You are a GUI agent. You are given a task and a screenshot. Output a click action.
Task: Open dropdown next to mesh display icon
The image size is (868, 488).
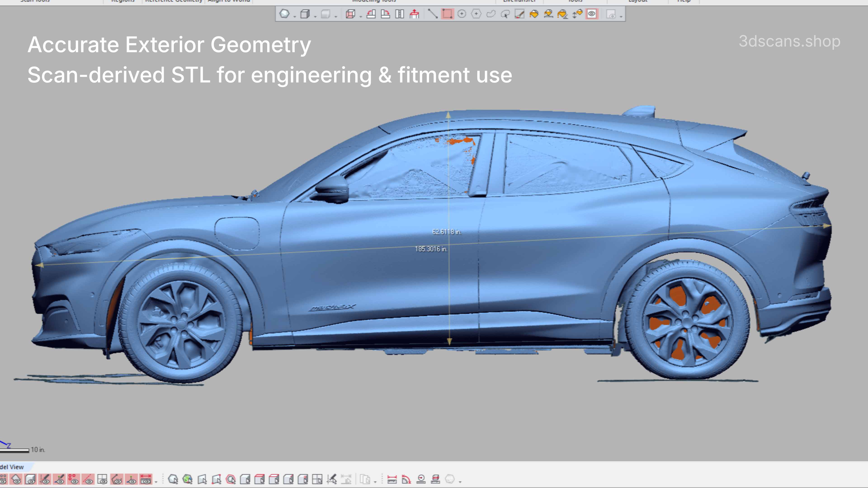tap(295, 16)
